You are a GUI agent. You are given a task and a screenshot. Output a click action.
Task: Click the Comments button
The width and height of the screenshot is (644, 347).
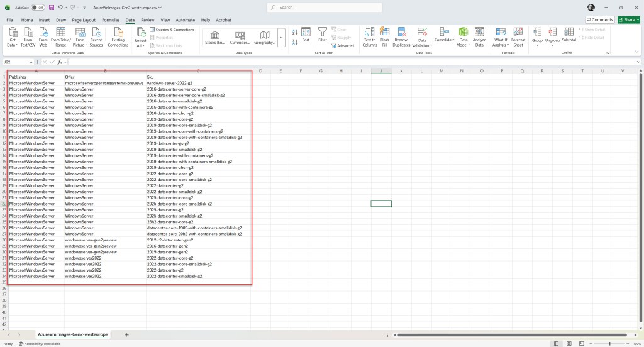599,20
